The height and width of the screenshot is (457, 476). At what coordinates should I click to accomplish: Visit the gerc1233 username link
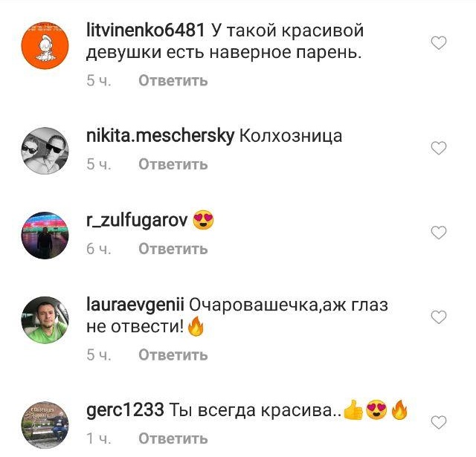[125, 411]
